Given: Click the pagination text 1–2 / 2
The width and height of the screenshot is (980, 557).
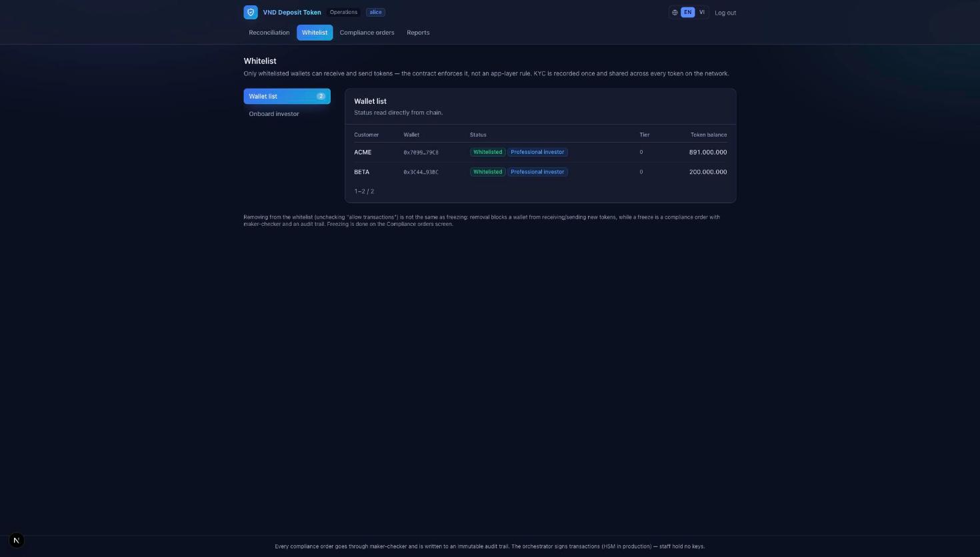Looking at the screenshot, I should [364, 191].
